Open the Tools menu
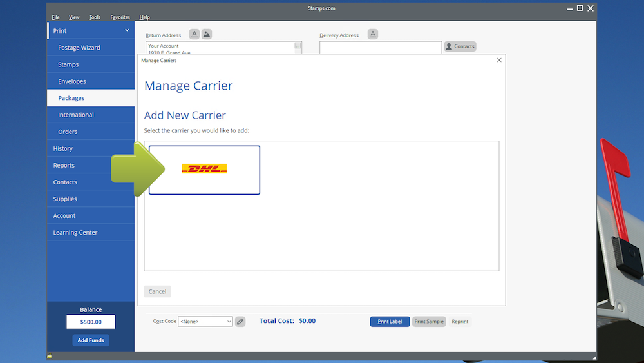Viewport: 644px width, 363px height. (95, 17)
